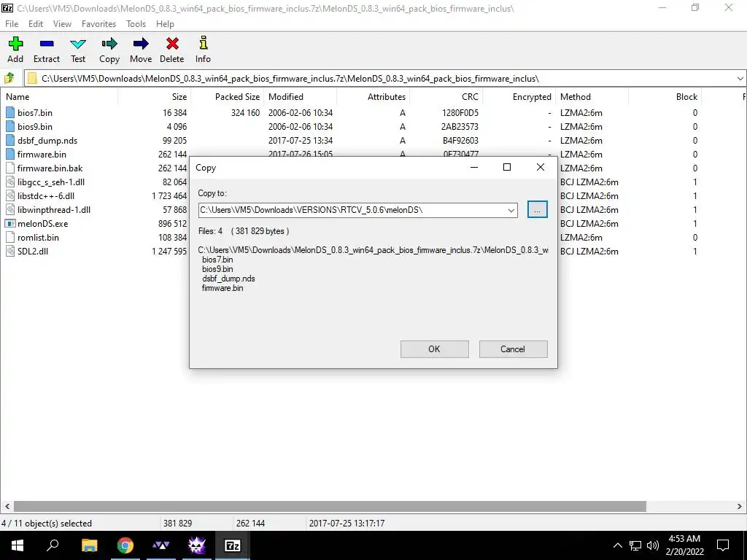The width and height of the screenshot is (747, 560).
Task: Open the Edit menu
Action: 36,24
